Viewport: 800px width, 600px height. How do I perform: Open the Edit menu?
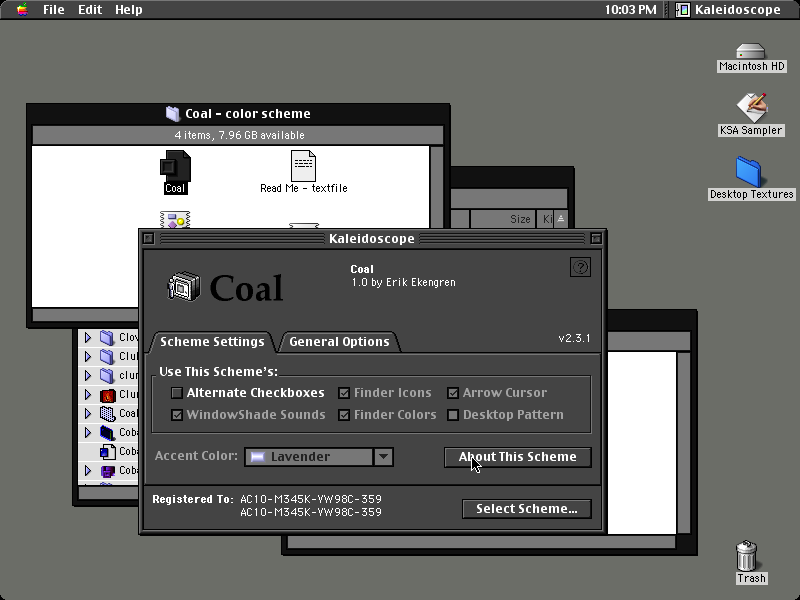point(90,10)
